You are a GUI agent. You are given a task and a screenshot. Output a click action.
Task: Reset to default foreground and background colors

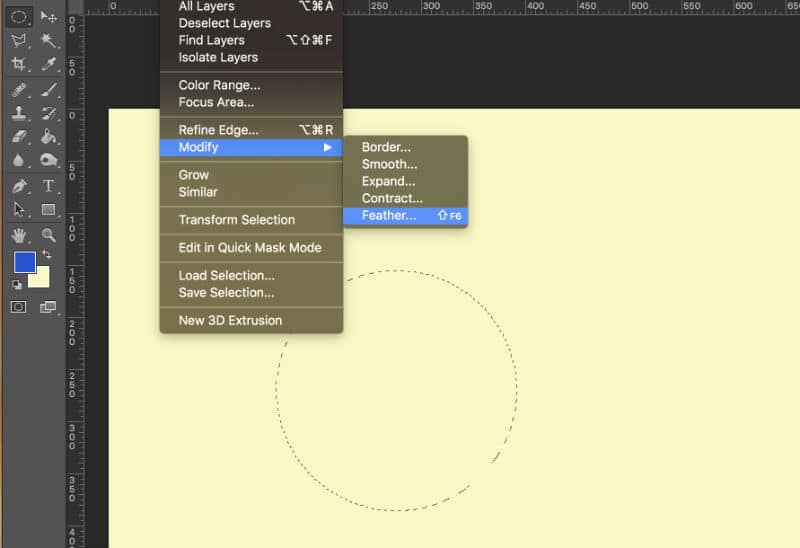(17, 284)
